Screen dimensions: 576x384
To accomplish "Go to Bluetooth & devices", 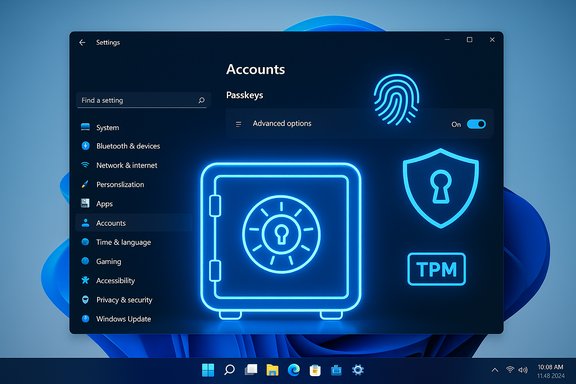I will click(128, 146).
